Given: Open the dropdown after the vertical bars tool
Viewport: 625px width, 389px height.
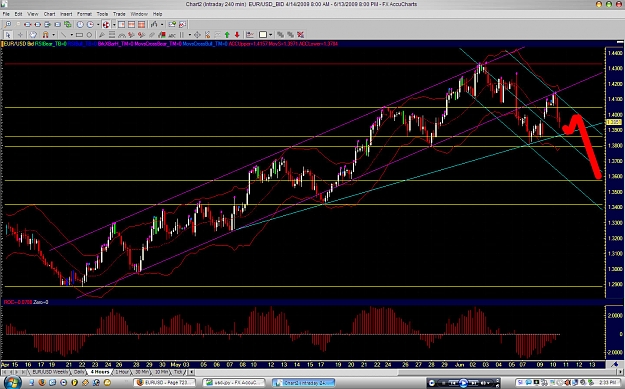Looking at the screenshot, I should [x=190, y=35].
